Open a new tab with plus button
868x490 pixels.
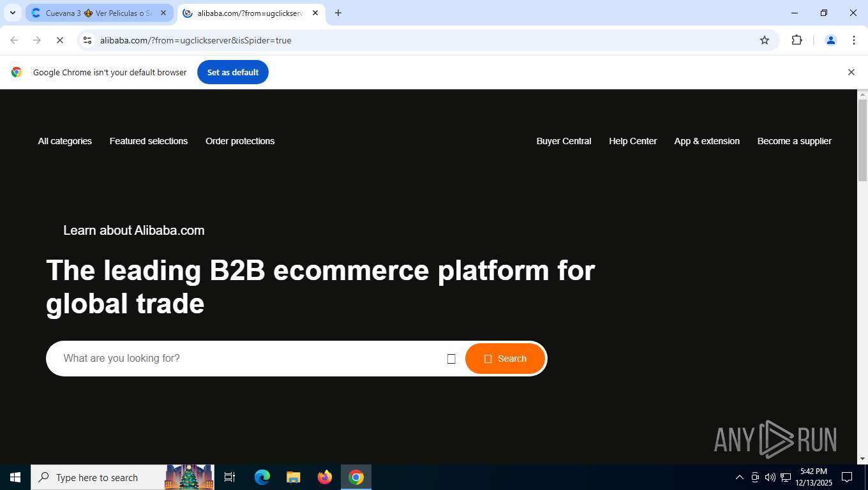[x=338, y=13]
